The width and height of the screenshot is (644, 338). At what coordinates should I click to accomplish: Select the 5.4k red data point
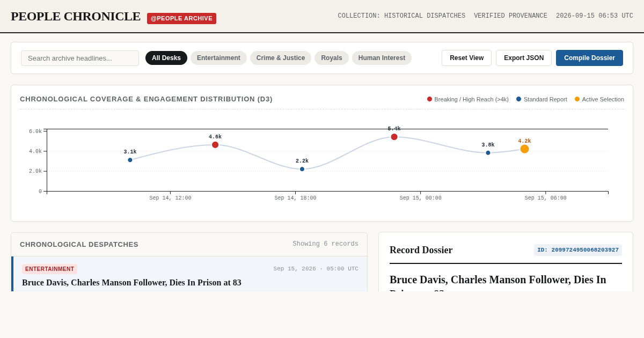394,137
